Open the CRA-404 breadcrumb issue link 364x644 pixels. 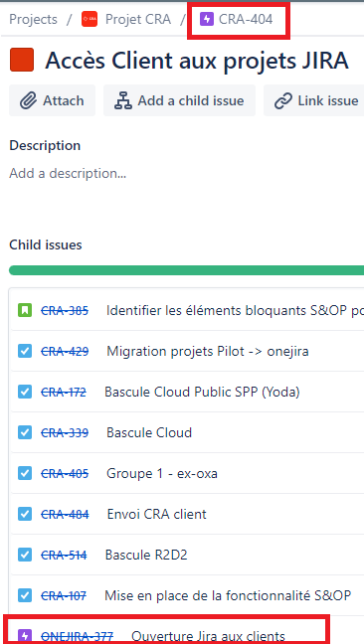pos(246,19)
